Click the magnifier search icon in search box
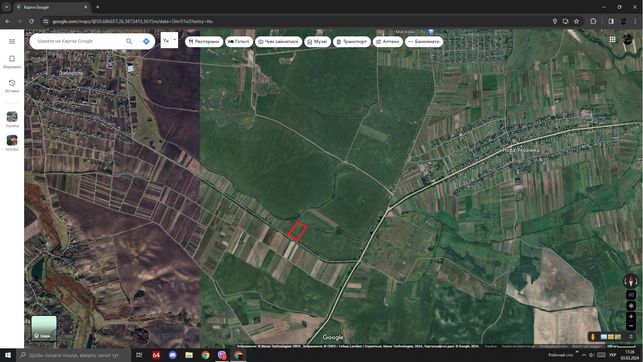 [x=129, y=41]
